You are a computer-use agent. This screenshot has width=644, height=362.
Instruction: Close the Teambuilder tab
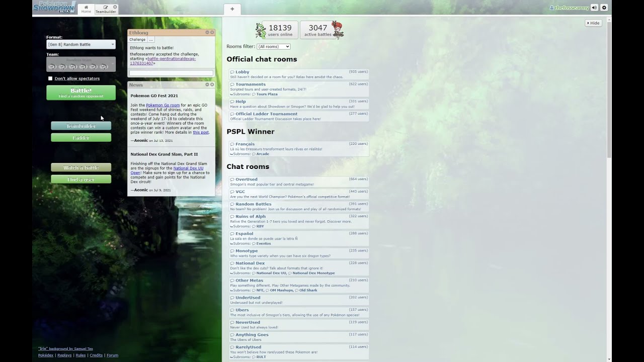coord(115,7)
